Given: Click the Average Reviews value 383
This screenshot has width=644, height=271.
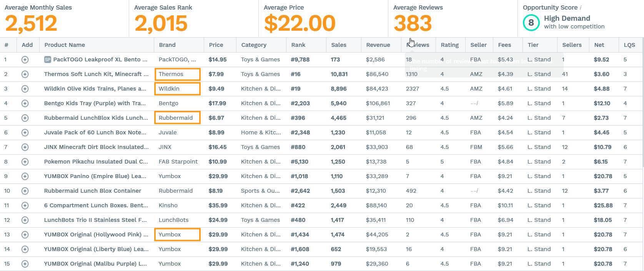Looking at the screenshot, I should point(413,23).
